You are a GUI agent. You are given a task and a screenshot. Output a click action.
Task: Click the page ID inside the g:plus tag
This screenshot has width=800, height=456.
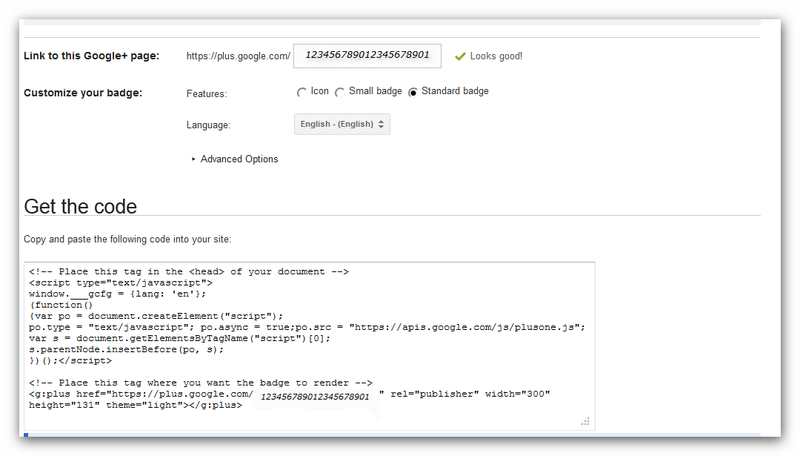(315, 397)
